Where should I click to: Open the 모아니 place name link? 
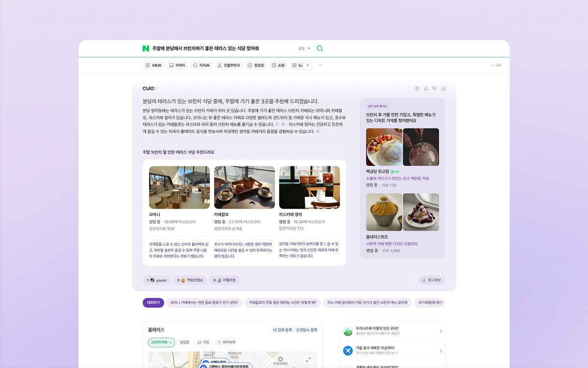(154, 214)
